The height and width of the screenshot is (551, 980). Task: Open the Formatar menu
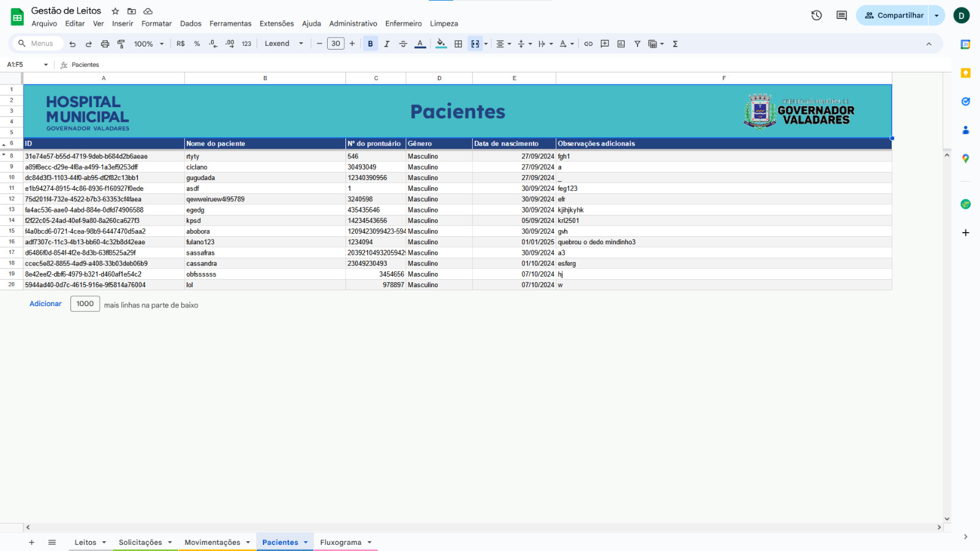click(156, 24)
